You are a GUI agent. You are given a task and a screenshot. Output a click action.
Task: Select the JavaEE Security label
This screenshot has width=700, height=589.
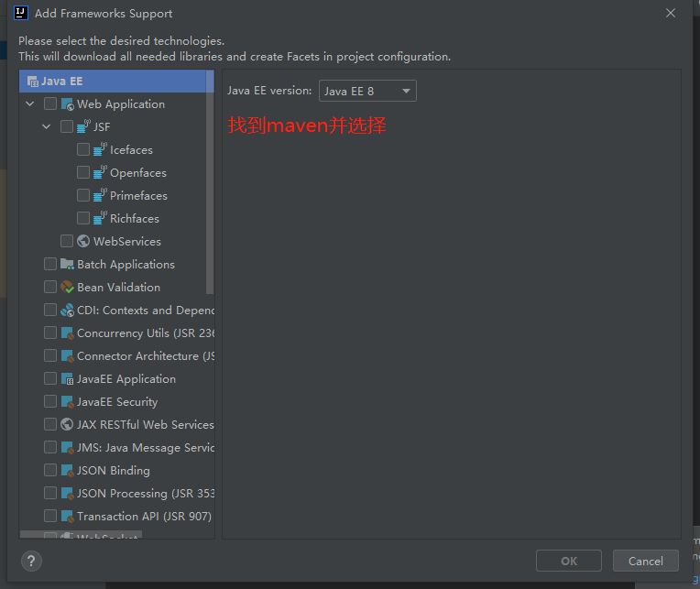(117, 402)
